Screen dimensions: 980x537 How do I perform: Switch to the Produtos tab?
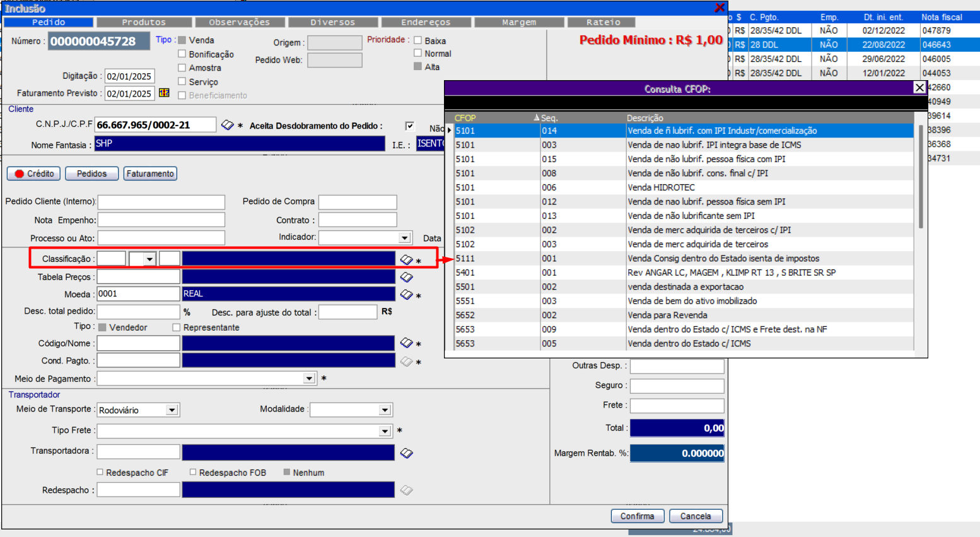click(x=144, y=22)
